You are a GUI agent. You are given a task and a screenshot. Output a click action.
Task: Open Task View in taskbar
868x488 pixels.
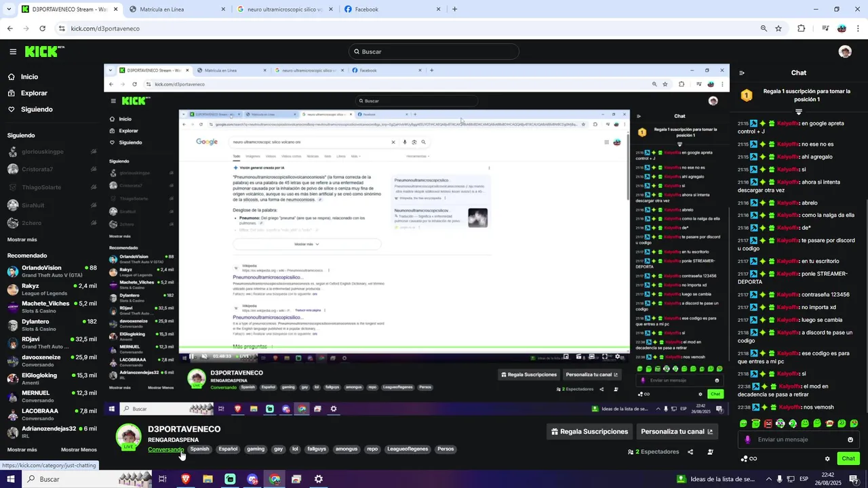pyautogui.click(x=163, y=479)
